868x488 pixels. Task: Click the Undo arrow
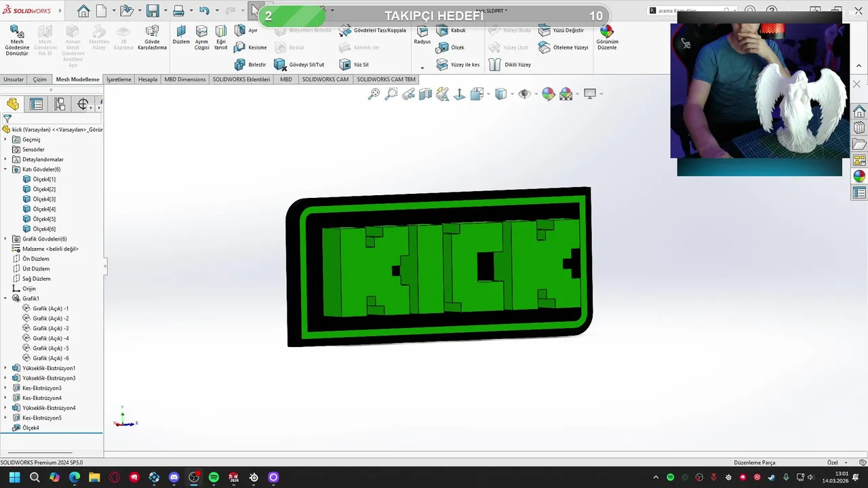point(203,11)
